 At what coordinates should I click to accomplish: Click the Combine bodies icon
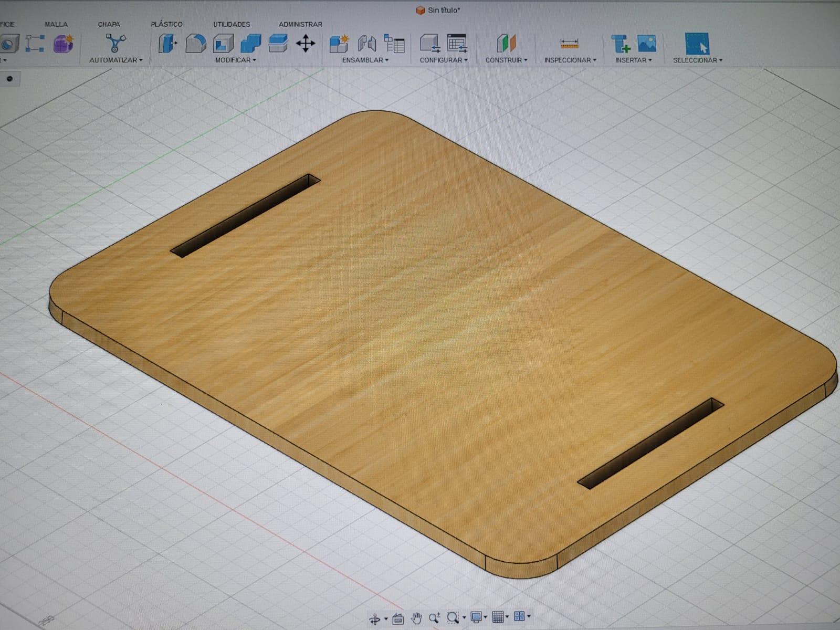(x=251, y=44)
